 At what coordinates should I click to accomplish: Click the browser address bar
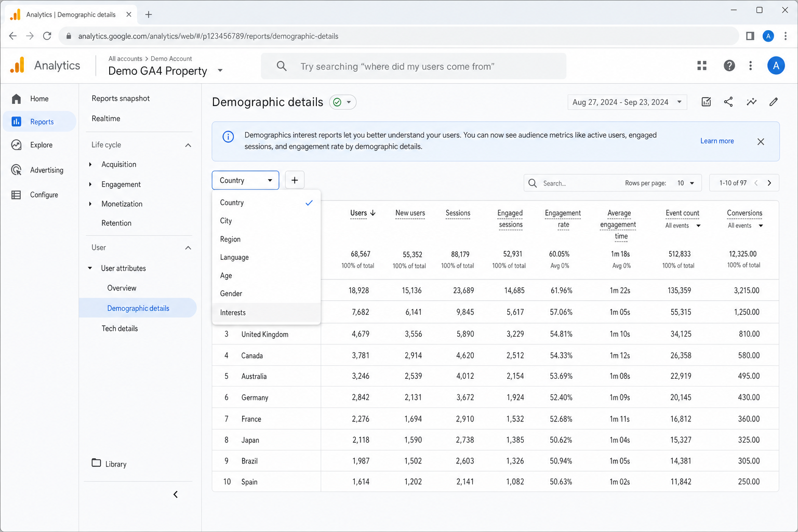point(398,36)
